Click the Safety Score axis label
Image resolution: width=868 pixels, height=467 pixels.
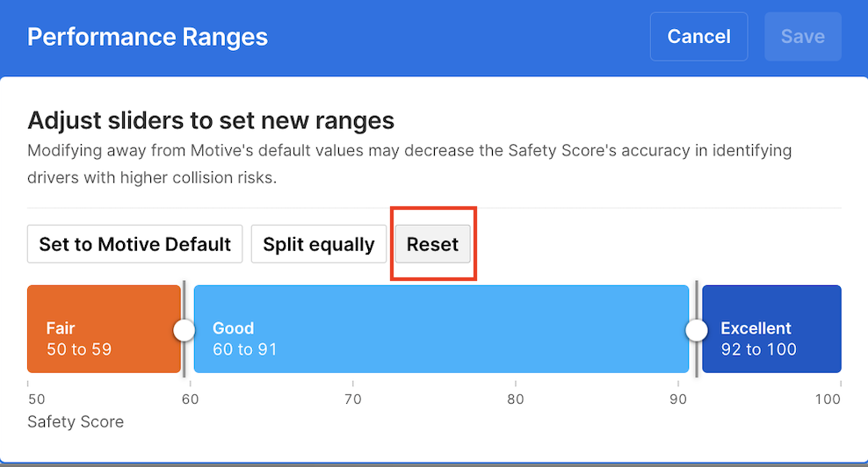tap(76, 422)
